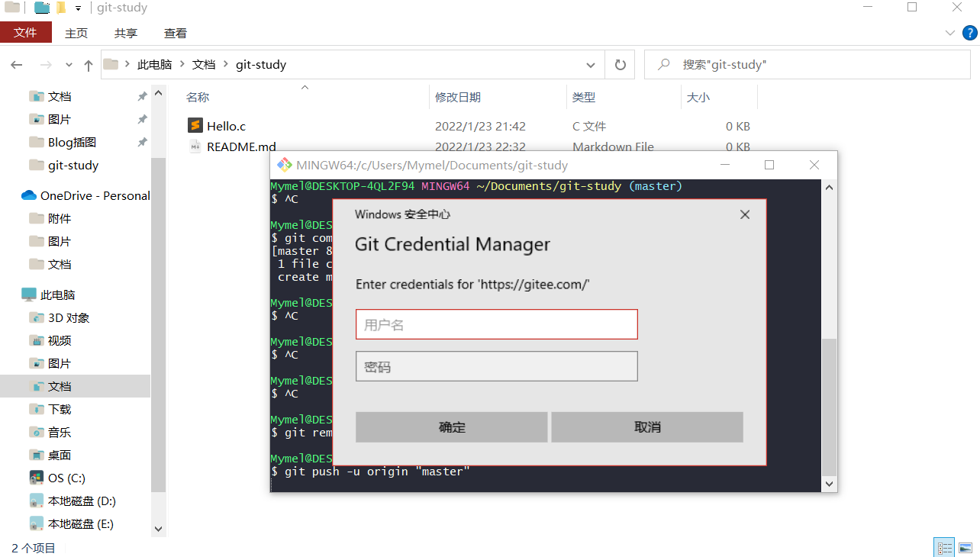980x557 pixels.
Task: Select the README.md file
Action: 241,146
